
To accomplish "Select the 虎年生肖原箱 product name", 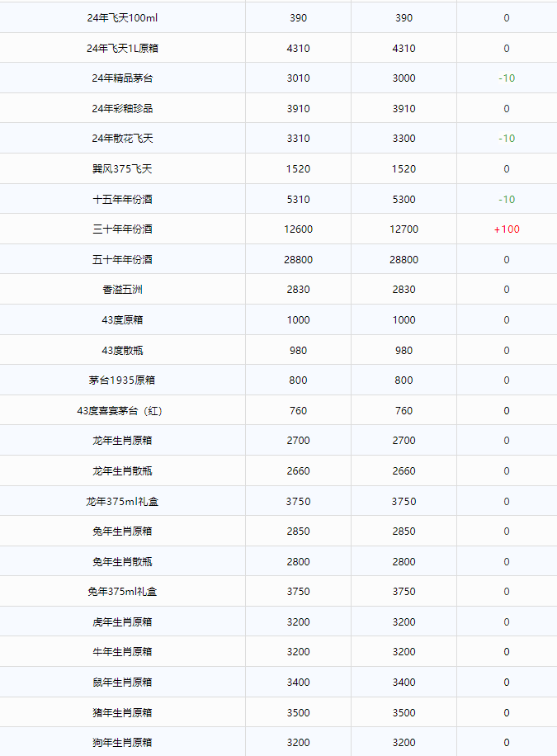I will click(x=122, y=622).
